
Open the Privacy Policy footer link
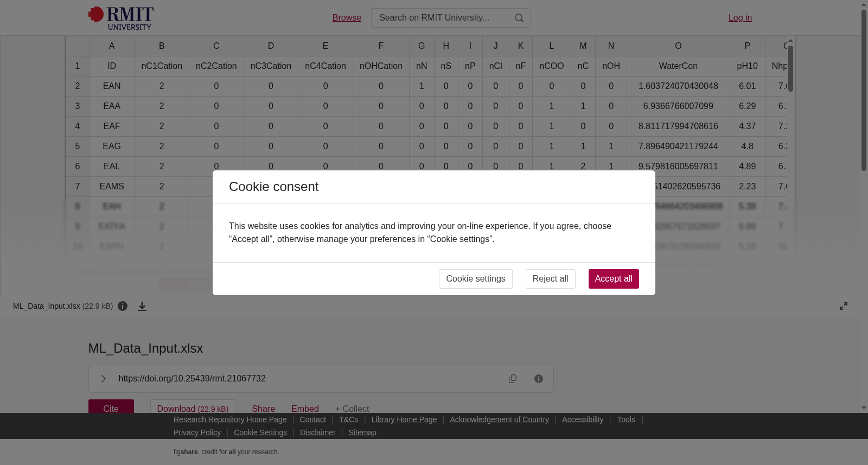pos(197,432)
